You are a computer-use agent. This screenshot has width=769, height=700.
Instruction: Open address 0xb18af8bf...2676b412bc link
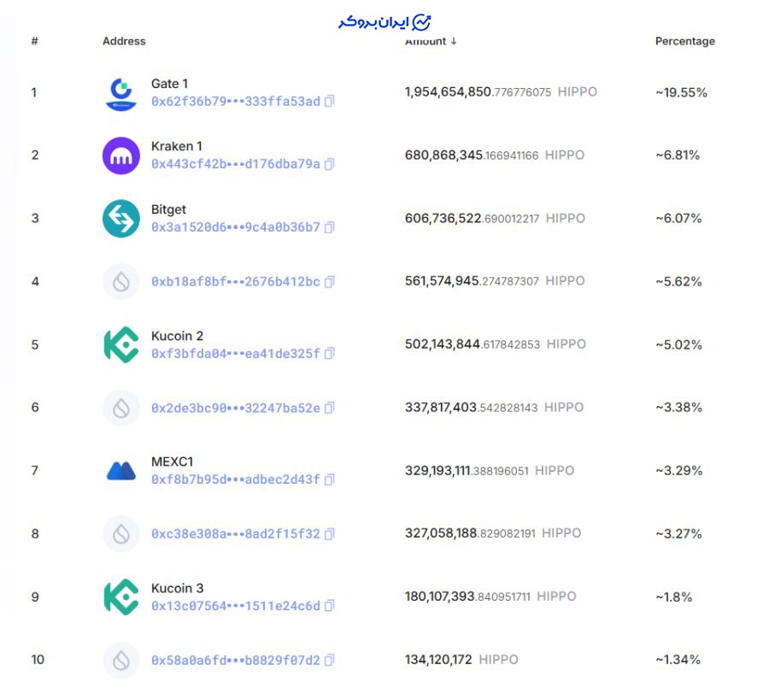[235, 281]
